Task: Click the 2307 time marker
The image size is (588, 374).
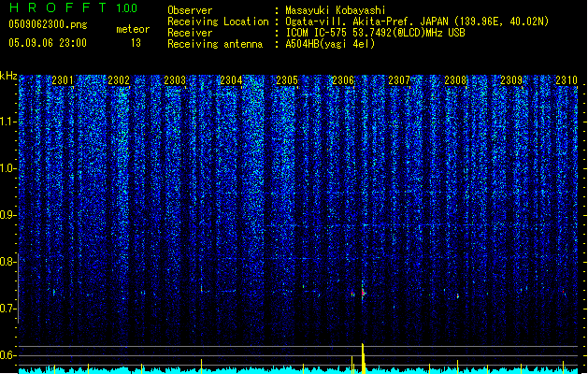Action: coord(399,80)
